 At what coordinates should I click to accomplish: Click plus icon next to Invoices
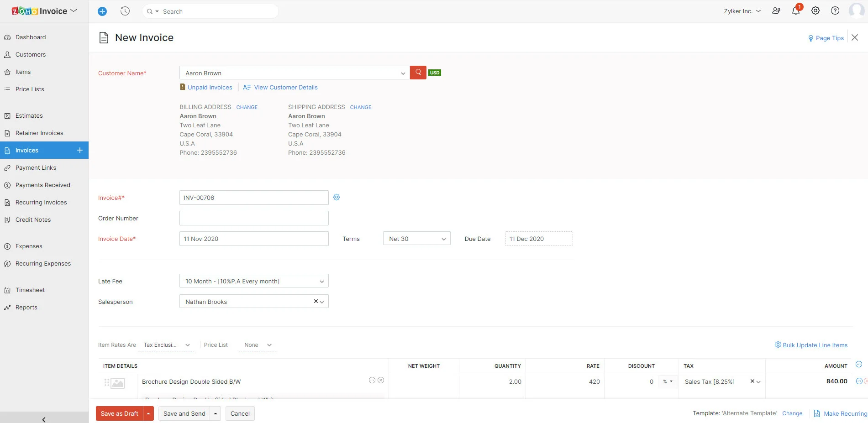pos(80,150)
